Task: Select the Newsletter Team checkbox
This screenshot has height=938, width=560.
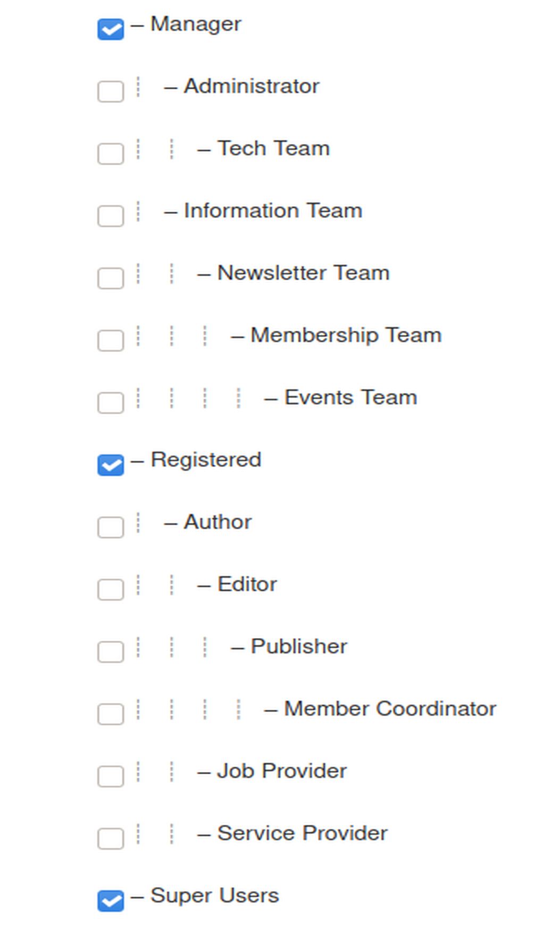Action: coord(111,278)
